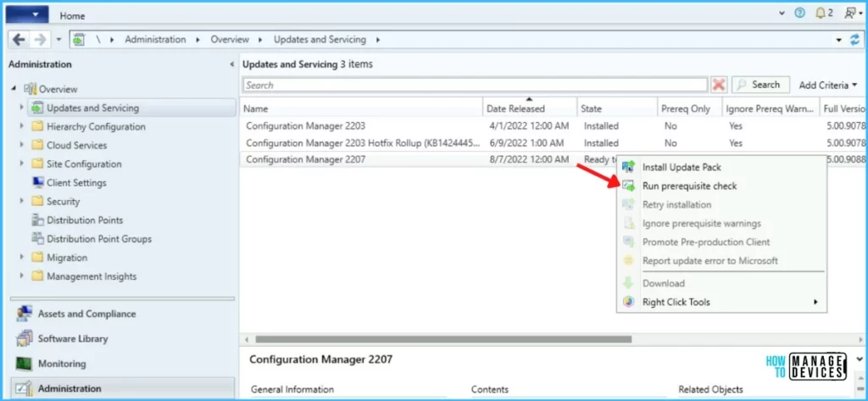Select the Configuration Manager 2203 row
Image resolution: width=868 pixels, height=401 pixels.
point(554,125)
